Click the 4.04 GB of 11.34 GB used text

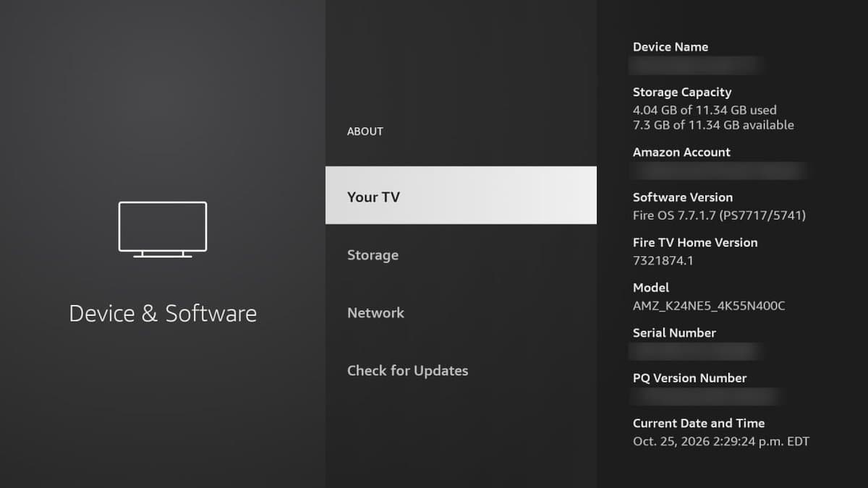pyautogui.click(x=705, y=110)
